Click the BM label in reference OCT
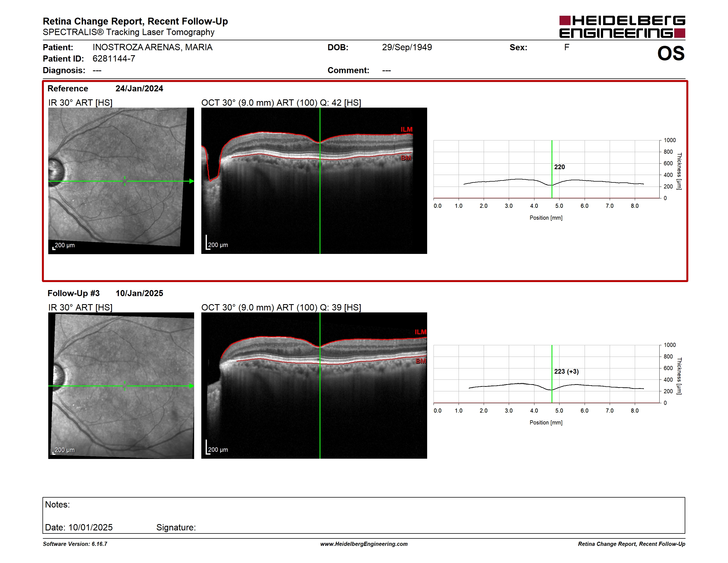Viewport: 728px width, 563px height. (x=406, y=158)
